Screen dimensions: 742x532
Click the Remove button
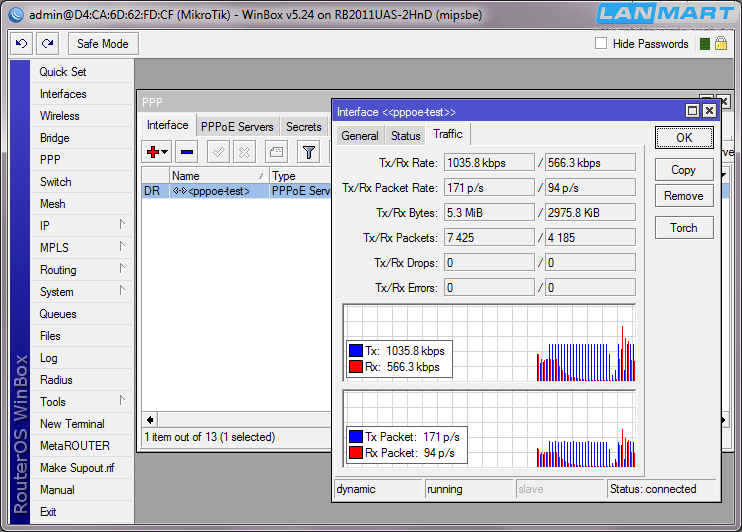point(684,196)
